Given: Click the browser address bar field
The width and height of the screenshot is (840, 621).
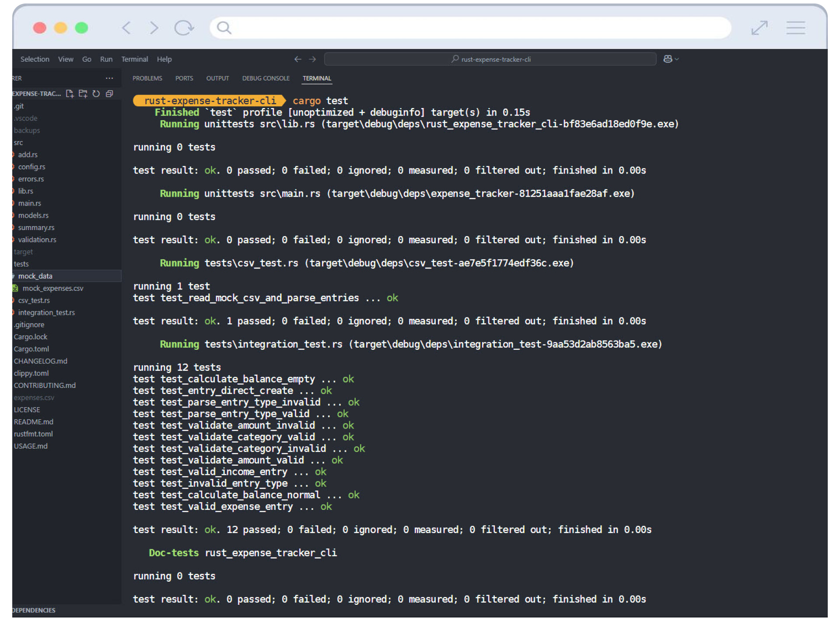Looking at the screenshot, I should coord(470,28).
